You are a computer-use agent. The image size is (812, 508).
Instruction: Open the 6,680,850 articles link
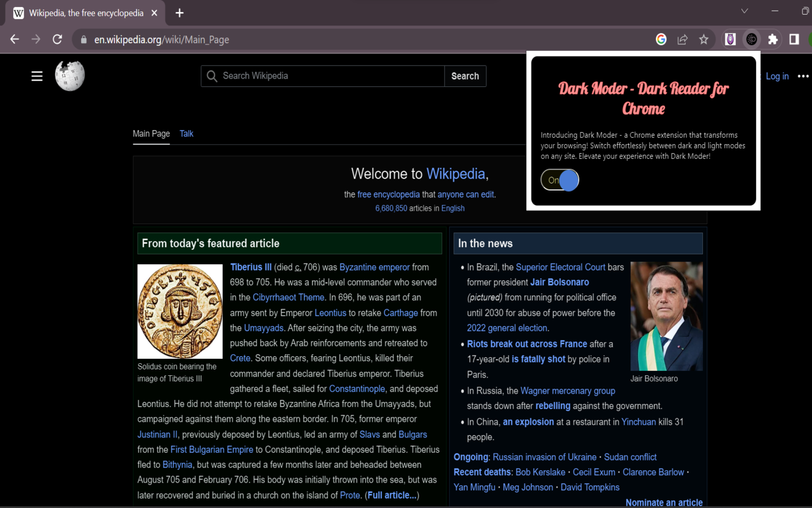click(391, 208)
